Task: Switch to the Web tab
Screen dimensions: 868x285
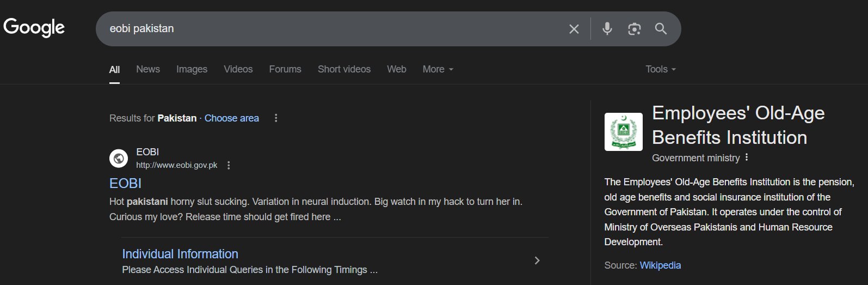Action: click(x=397, y=69)
